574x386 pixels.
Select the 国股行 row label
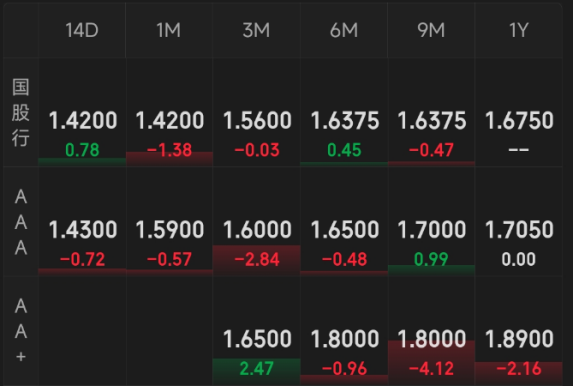[20, 112]
